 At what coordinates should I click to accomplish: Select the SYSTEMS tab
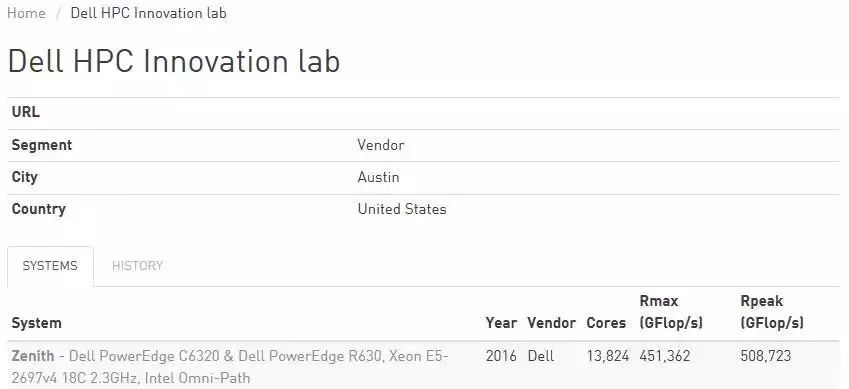(50, 266)
